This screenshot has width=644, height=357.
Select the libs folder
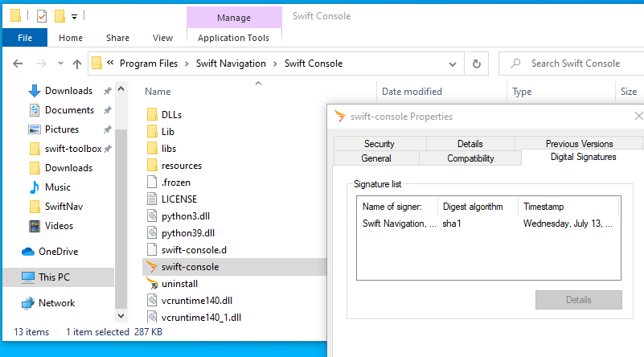coord(168,149)
